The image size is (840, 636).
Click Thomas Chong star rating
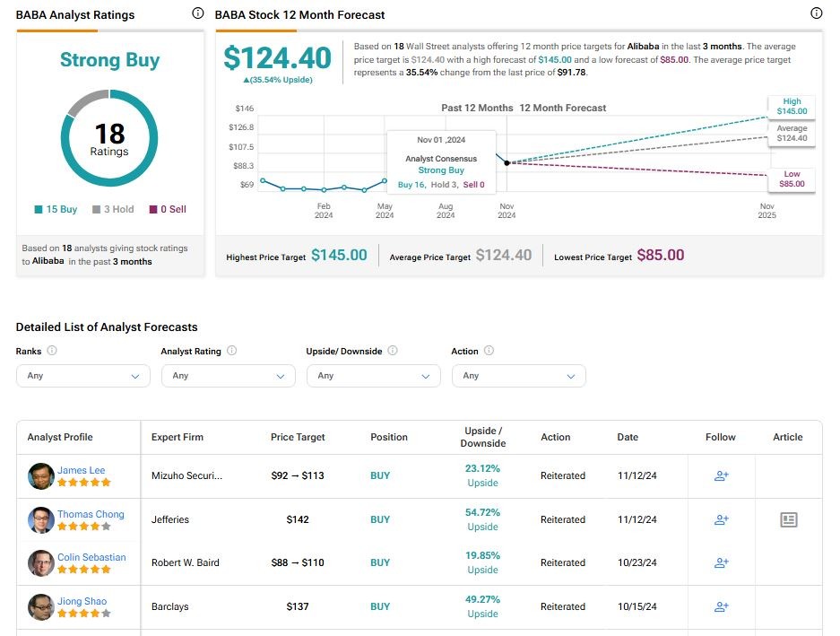tap(84, 527)
